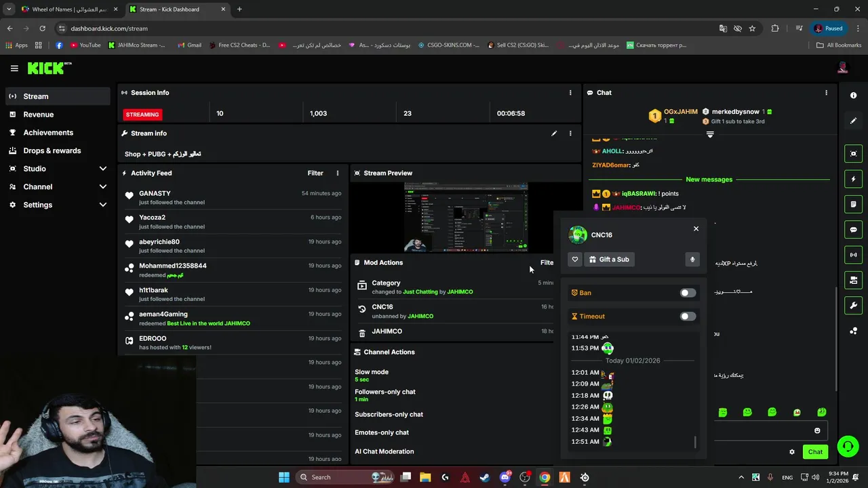Screen dimensions: 868x488
Task: Close the CNC16 user card
Action: [696, 228]
